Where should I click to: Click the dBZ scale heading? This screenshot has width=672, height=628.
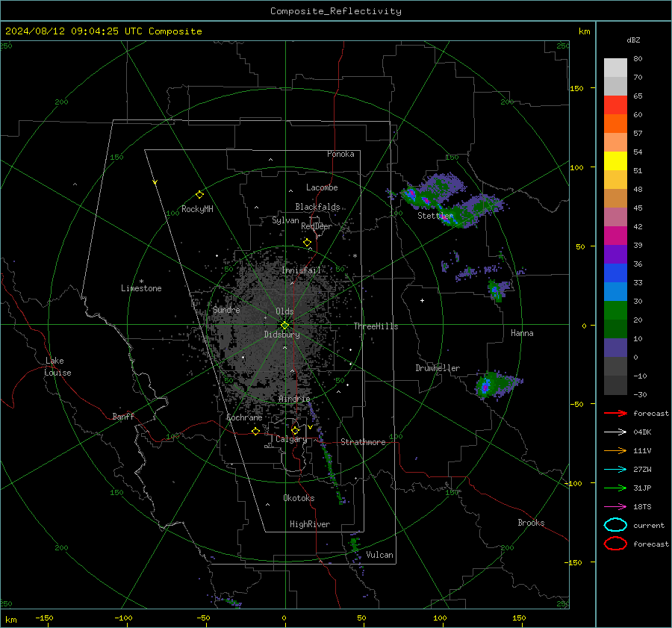633,40
